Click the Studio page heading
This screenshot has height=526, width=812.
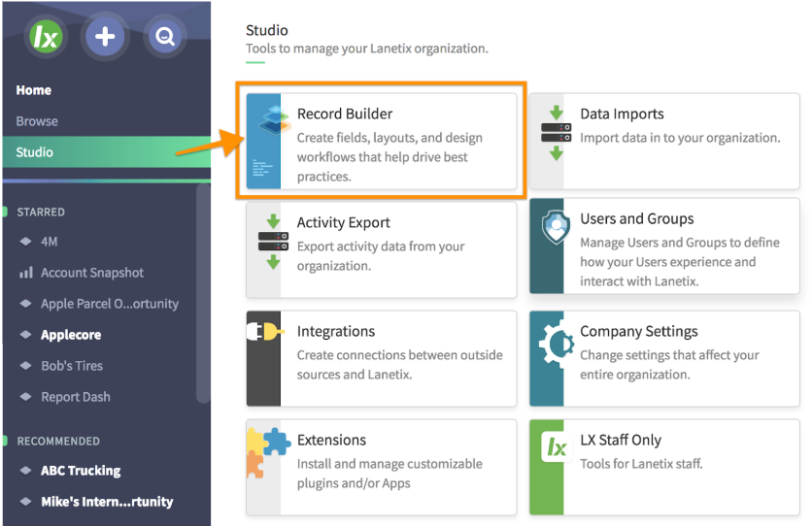(267, 30)
